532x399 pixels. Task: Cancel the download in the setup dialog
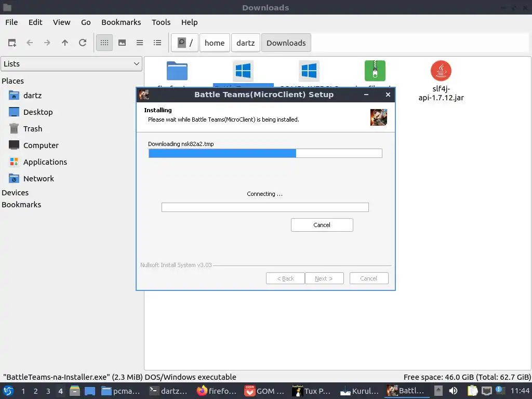pos(322,225)
